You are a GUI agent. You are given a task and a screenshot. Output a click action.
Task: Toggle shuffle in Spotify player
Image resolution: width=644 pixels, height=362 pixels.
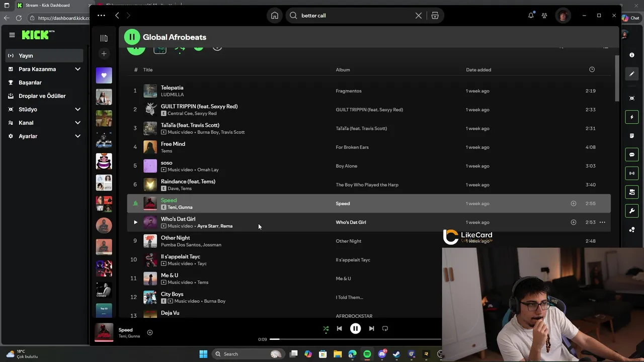click(326, 329)
